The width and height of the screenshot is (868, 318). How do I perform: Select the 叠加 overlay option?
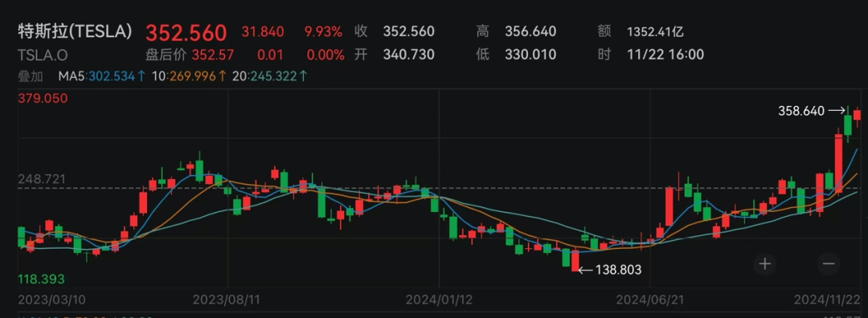30,76
